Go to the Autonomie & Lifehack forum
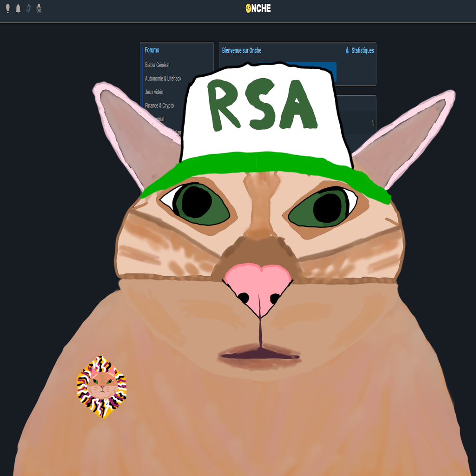Viewport: 476px width, 476px height. [x=163, y=79]
